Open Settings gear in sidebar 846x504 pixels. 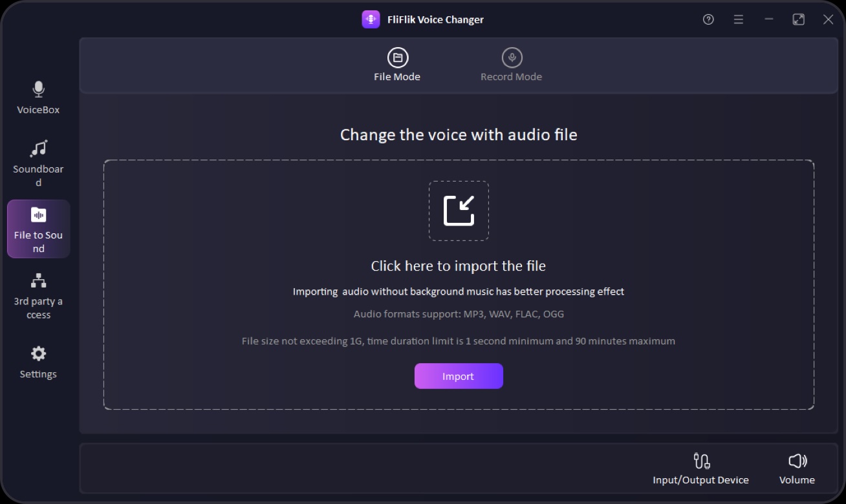(x=38, y=362)
